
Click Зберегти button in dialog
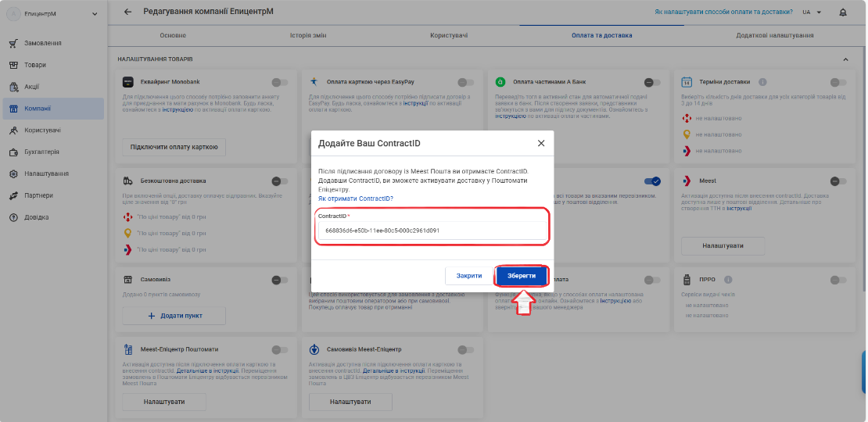tap(521, 276)
